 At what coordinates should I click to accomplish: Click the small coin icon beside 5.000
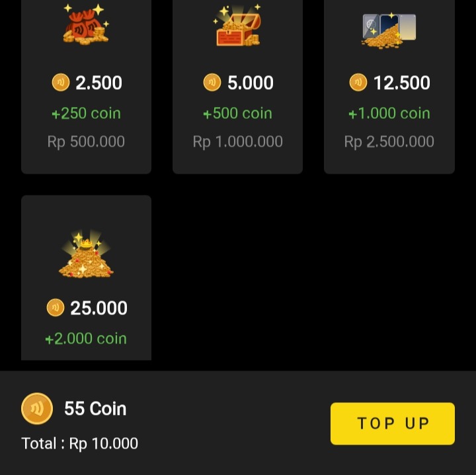(212, 83)
